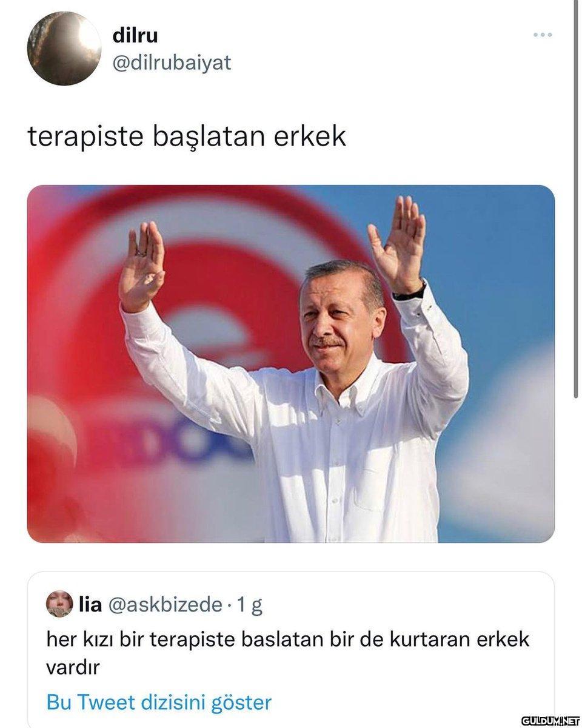Click the display name dilru

(135, 35)
